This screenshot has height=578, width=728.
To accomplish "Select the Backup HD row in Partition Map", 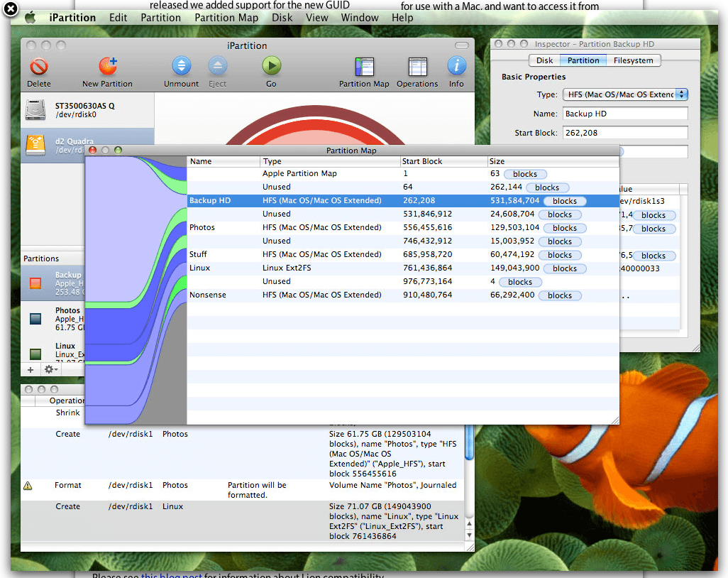I will (x=403, y=201).
